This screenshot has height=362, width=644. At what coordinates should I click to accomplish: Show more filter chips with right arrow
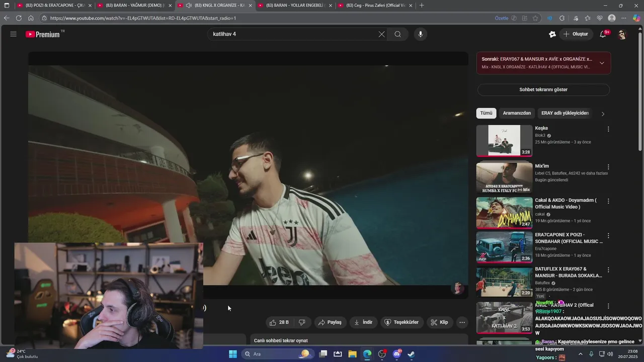click(603, 114)
